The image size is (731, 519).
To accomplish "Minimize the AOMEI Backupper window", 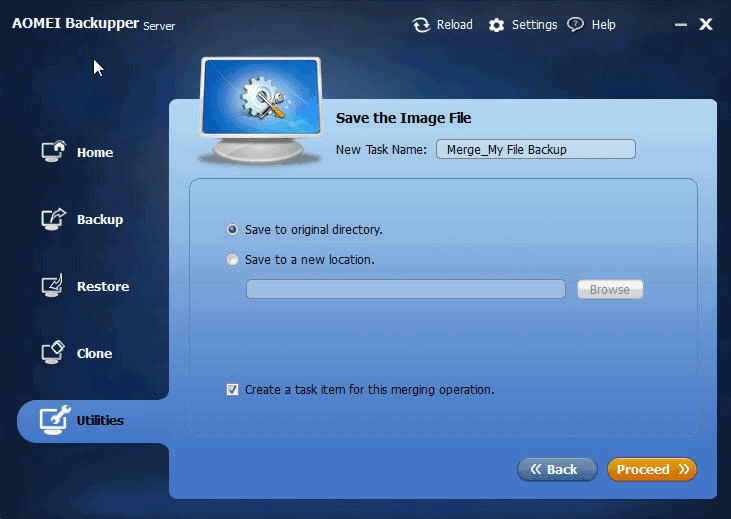I will tap(681, 25).
